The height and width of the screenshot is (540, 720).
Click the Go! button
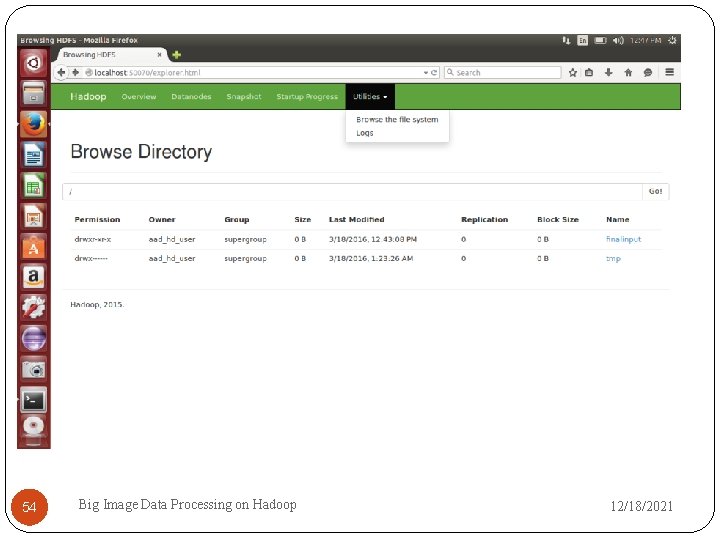pos(655,191)
